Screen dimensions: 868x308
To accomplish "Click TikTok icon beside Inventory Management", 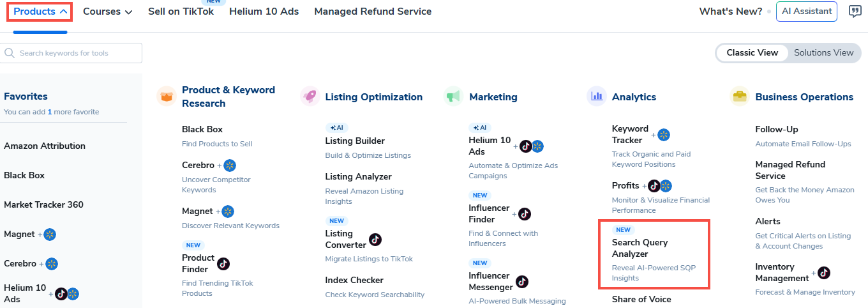I will [x=824, y=273].
